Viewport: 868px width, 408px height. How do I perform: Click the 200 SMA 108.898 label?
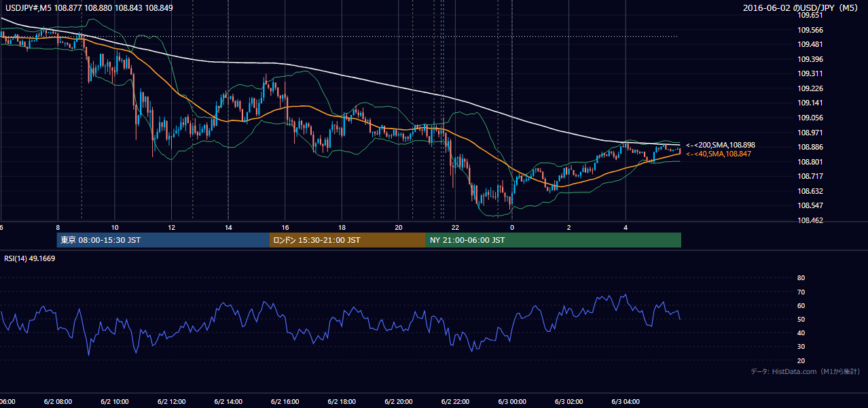[721, 145]
